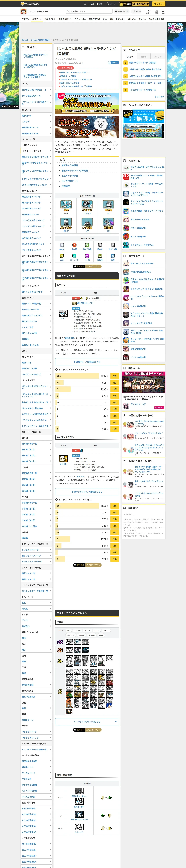Click the Game8 logo in header
Viewport: 186px width, 868px height.
click(30, 4)
